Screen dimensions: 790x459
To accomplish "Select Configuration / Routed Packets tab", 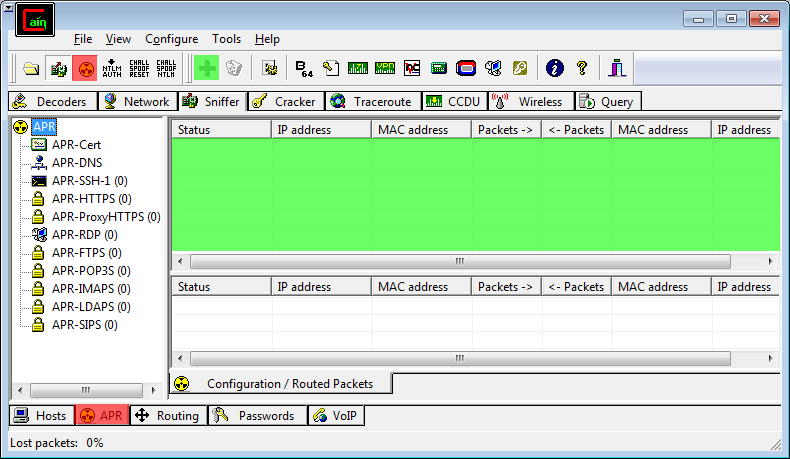I will (x=281, y=383).
